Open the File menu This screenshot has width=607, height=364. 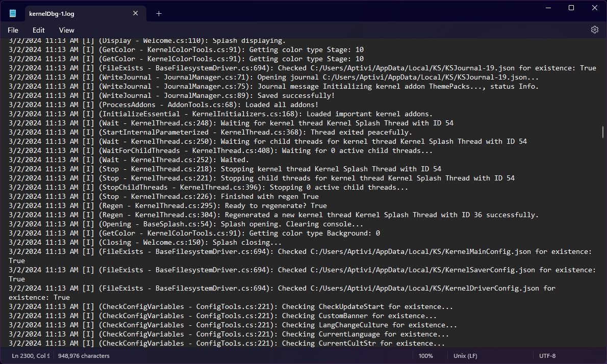(x=13, y=30)
